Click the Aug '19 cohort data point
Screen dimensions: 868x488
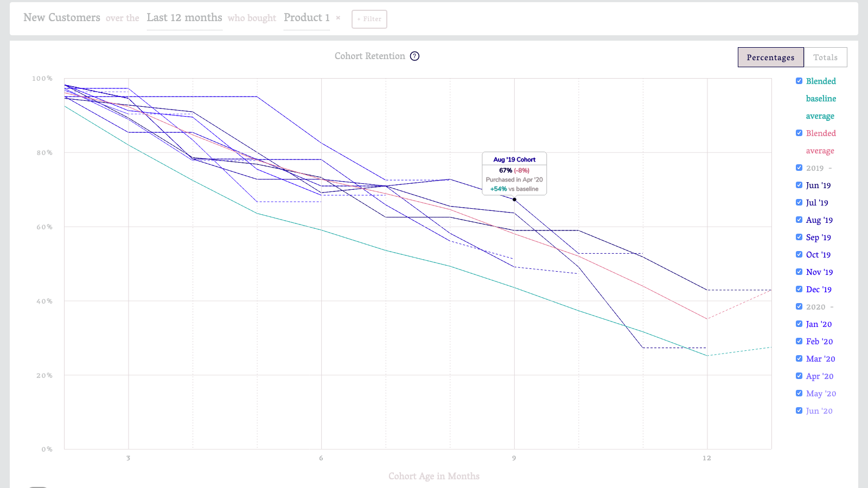[514, 200]
